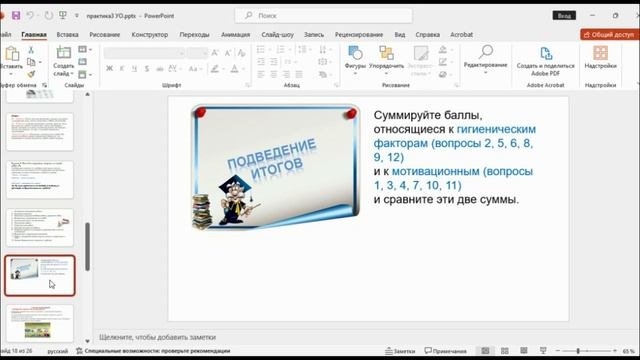Screen dimensions: 640x360
Task: Toggle the Заметки notes pane button
Action: tap(400, 351)
